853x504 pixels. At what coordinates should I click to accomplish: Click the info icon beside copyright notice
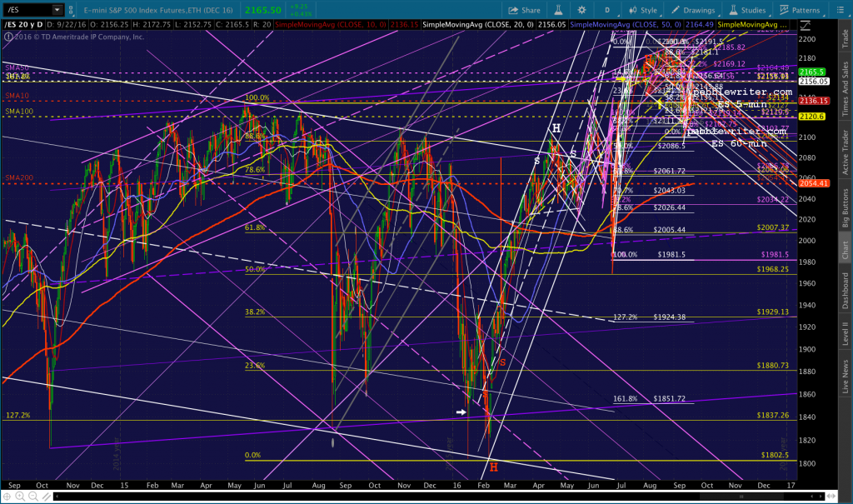[8, 37]
